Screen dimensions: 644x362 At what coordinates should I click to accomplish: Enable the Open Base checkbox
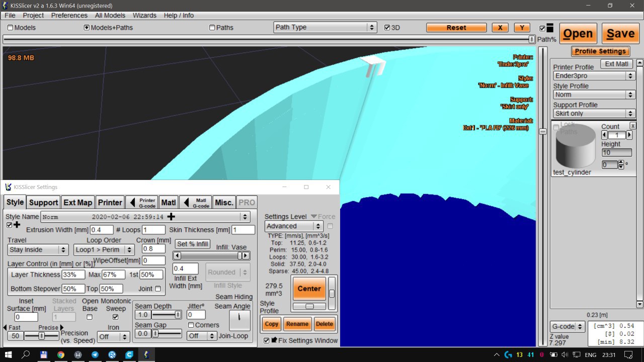90,317
